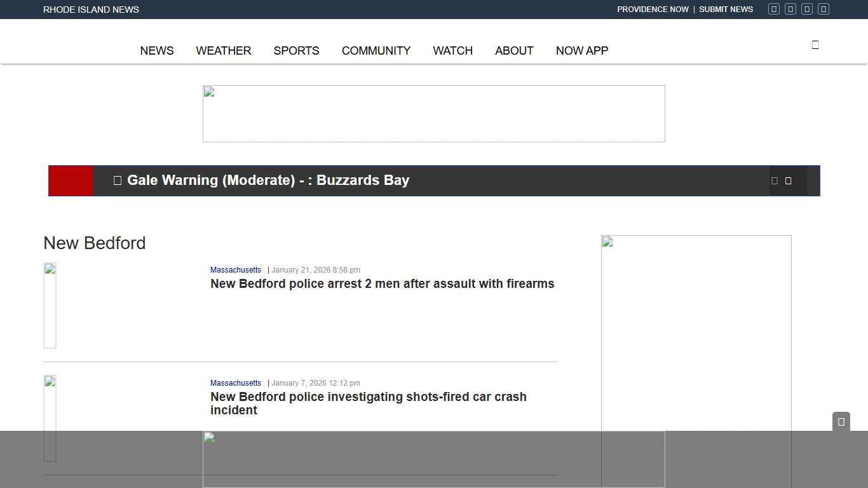Show previous alert in the weather ticker
The width and height of the screenshot is (868, 488).
pos(775,181)
